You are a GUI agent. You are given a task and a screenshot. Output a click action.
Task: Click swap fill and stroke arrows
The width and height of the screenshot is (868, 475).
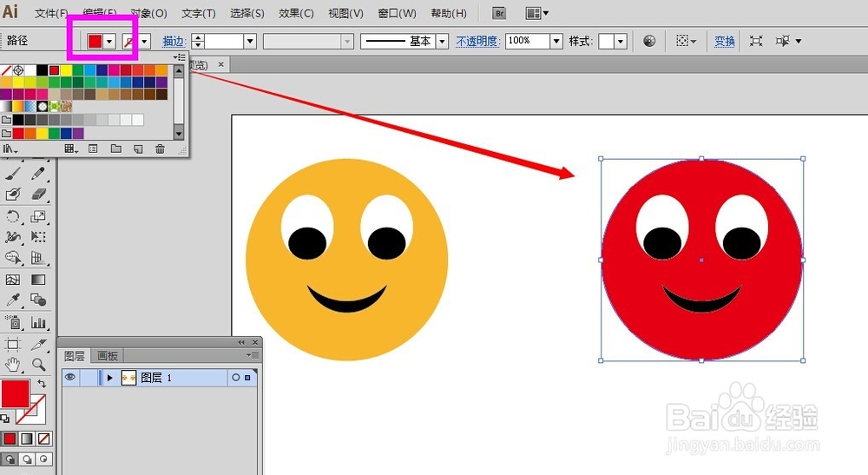42,383
